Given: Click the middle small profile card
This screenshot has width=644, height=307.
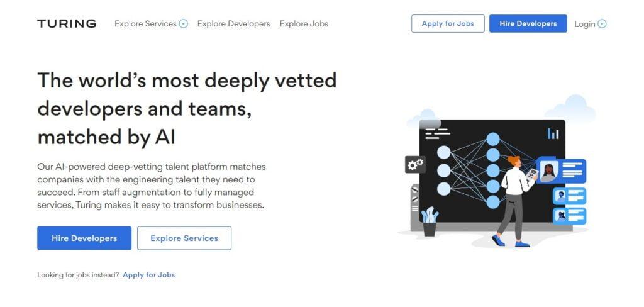Looking at the screenshot, I should (569, 196).
